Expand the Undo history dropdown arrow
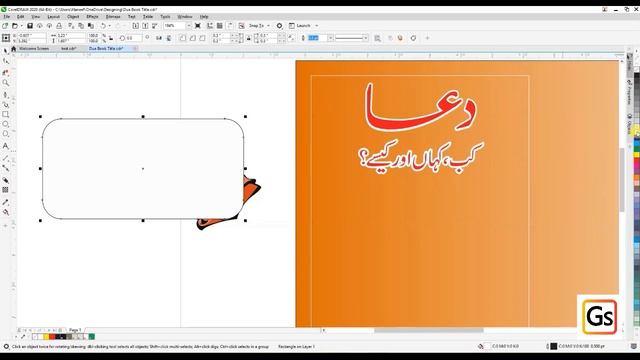Viewport: 640px width, 360px height. click(x=109, y=26)
